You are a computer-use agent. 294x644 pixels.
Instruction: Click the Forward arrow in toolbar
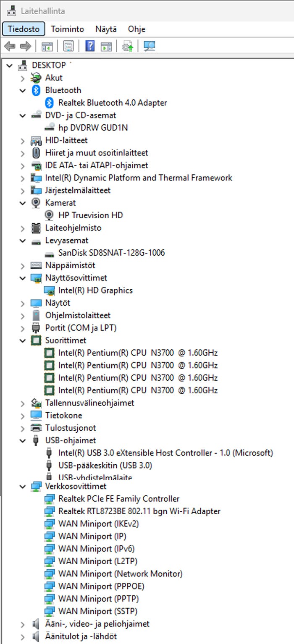point(26,46)
